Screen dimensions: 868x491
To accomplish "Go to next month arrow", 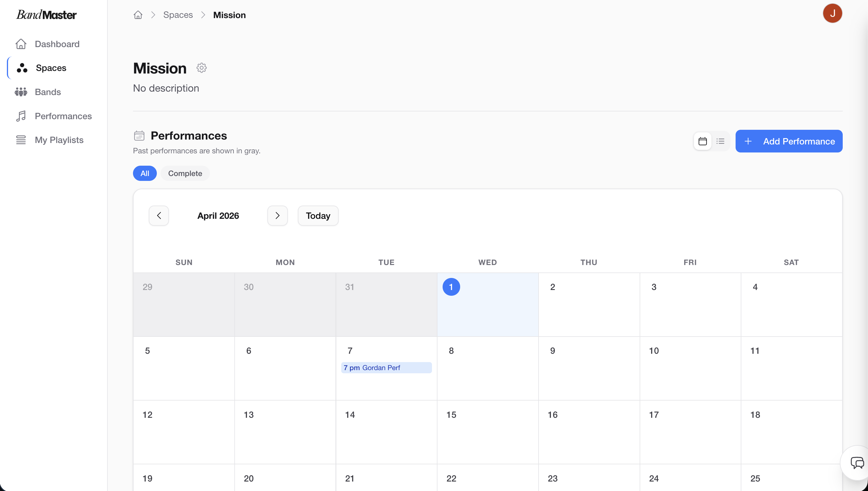I will click(277, 215).
